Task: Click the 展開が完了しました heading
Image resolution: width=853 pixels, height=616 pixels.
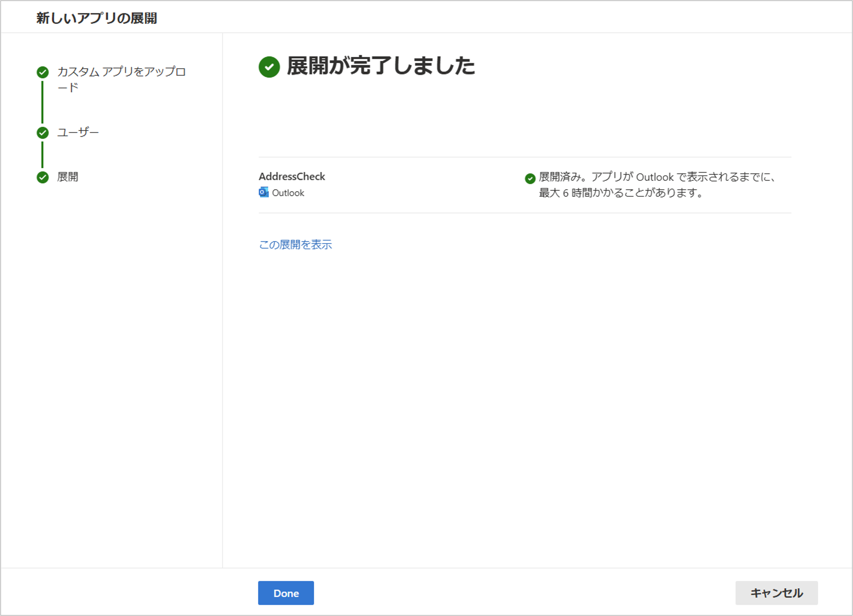Action: 381,66
